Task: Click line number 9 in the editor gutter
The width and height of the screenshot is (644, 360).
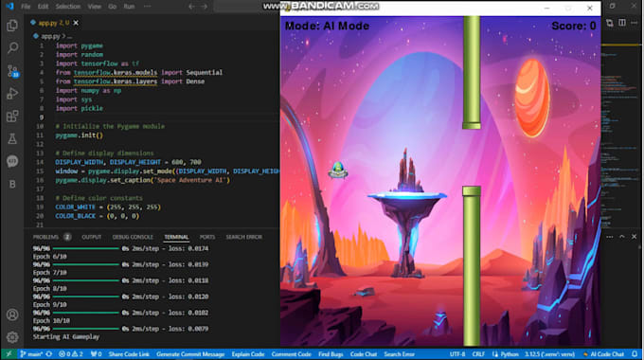Action: [x=41, y=117]
